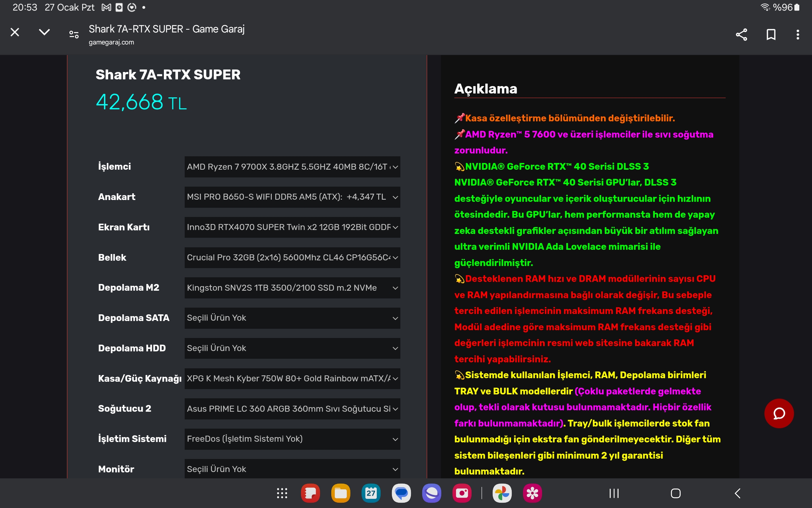
Task: Open the Soğutucu 2 Asus PRIME dropdown
Action: pyautogui.click(x=292, y=409)
